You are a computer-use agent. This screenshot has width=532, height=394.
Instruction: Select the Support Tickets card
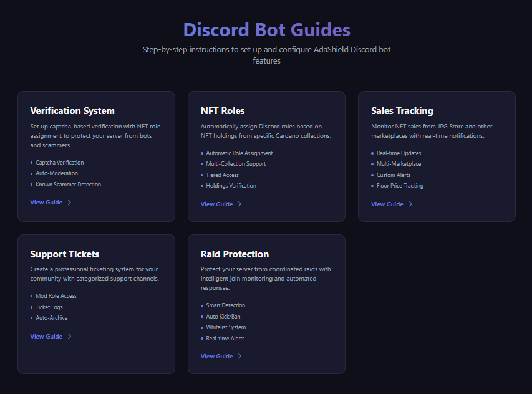(96, 304)
